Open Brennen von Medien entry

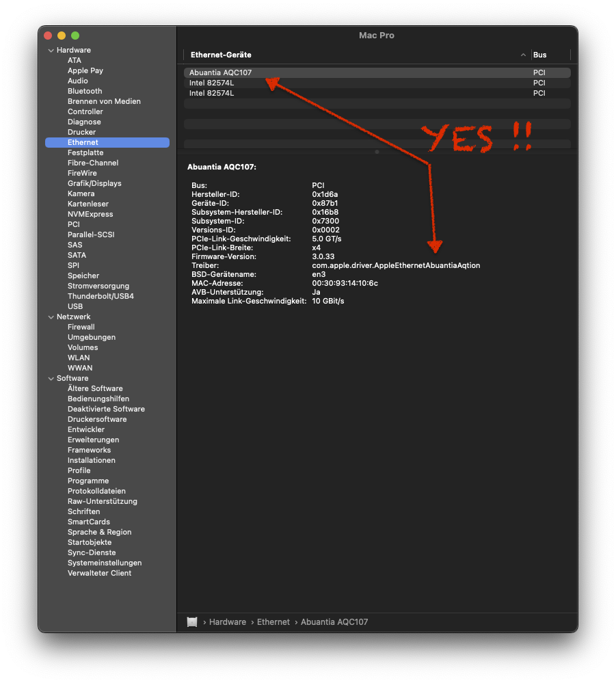click(x=104, y=101)
